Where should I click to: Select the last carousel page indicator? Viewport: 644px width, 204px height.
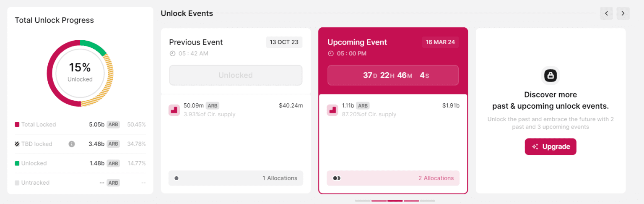[x=427, y=201]
